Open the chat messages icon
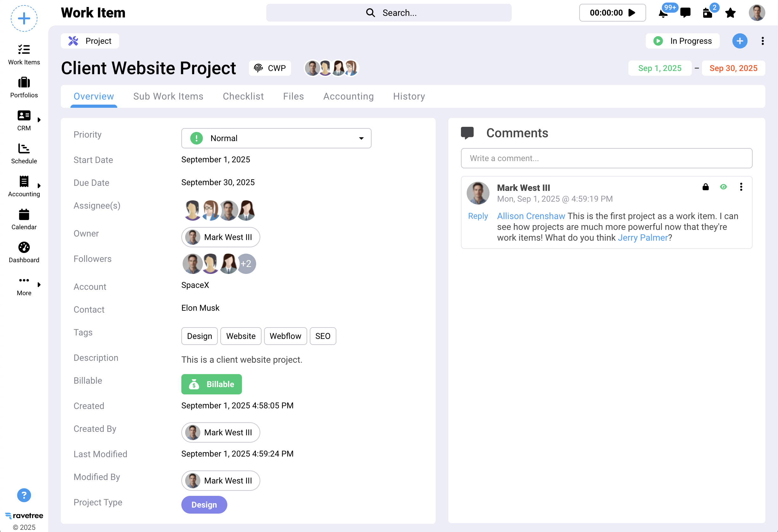The height and width of the screenshot is (532, 778). click(685, 13)
